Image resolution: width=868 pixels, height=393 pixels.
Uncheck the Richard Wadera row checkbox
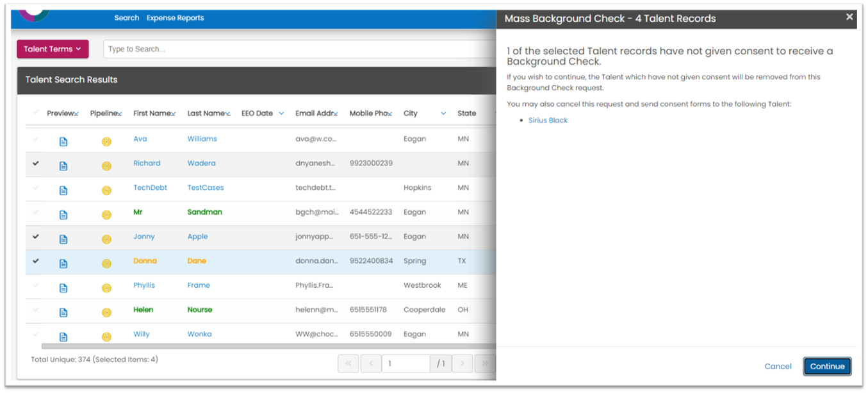(x=36, y=163)
